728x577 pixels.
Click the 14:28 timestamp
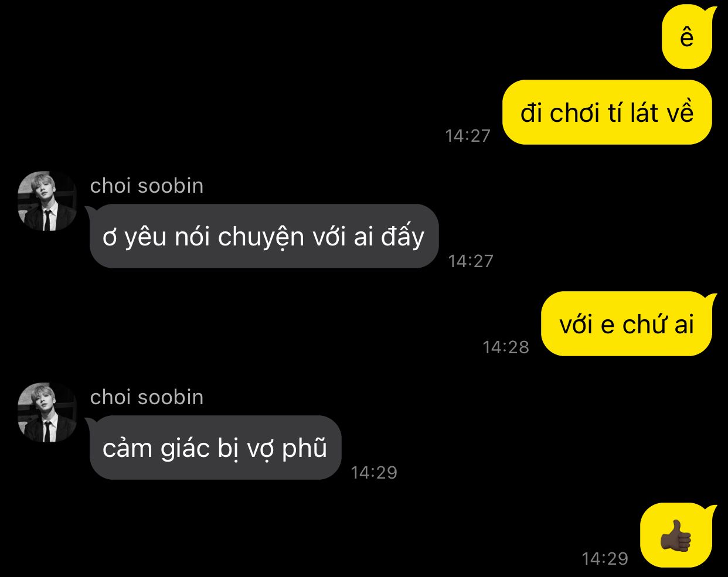coord(506,347)
